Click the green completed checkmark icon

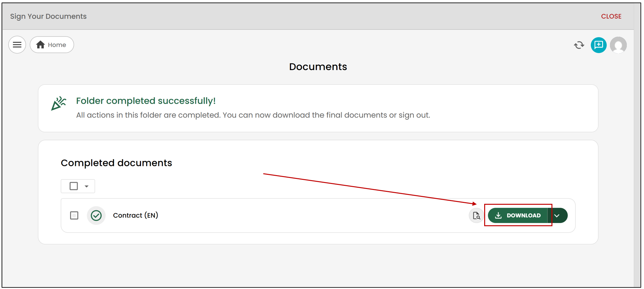[96, 215]
